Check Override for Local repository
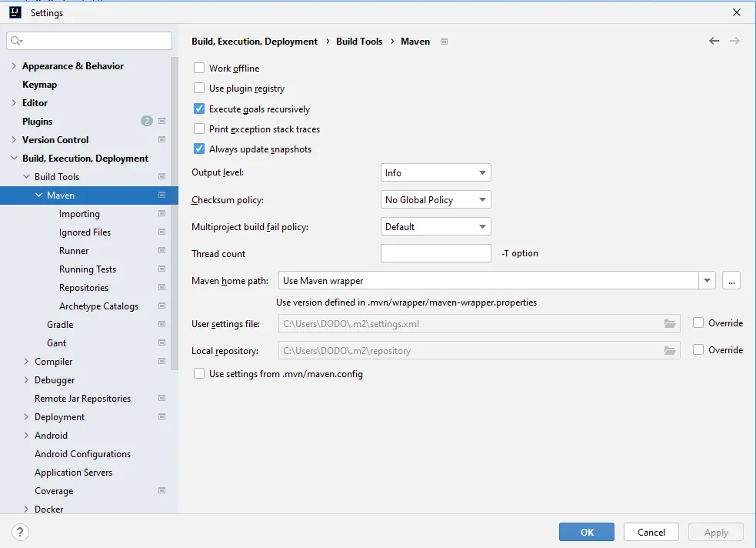This screenshot has width=756, height=548. 698,349
